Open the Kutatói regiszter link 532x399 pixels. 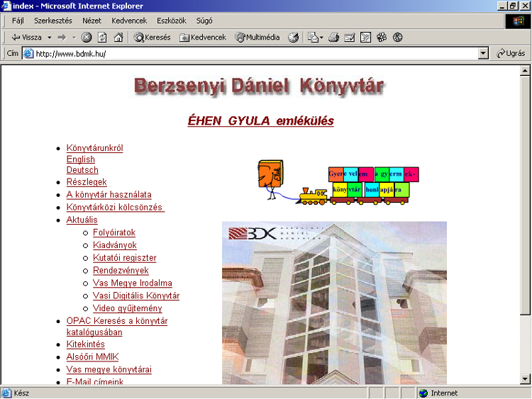point(125,258)
